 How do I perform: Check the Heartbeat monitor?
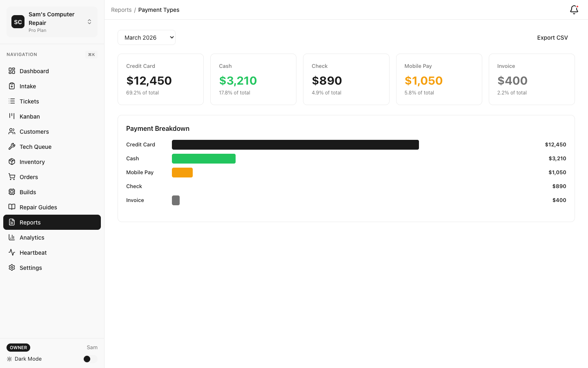tap(33, 252)
